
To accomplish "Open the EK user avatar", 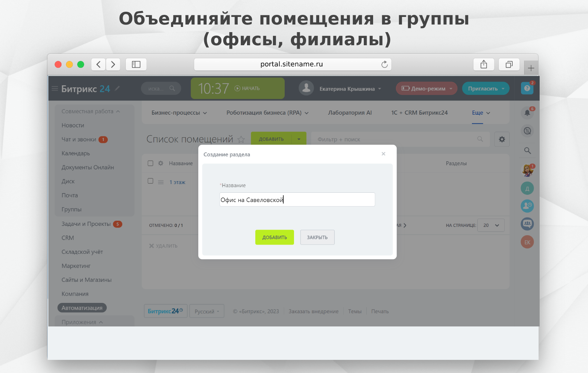I will point(527,242).
